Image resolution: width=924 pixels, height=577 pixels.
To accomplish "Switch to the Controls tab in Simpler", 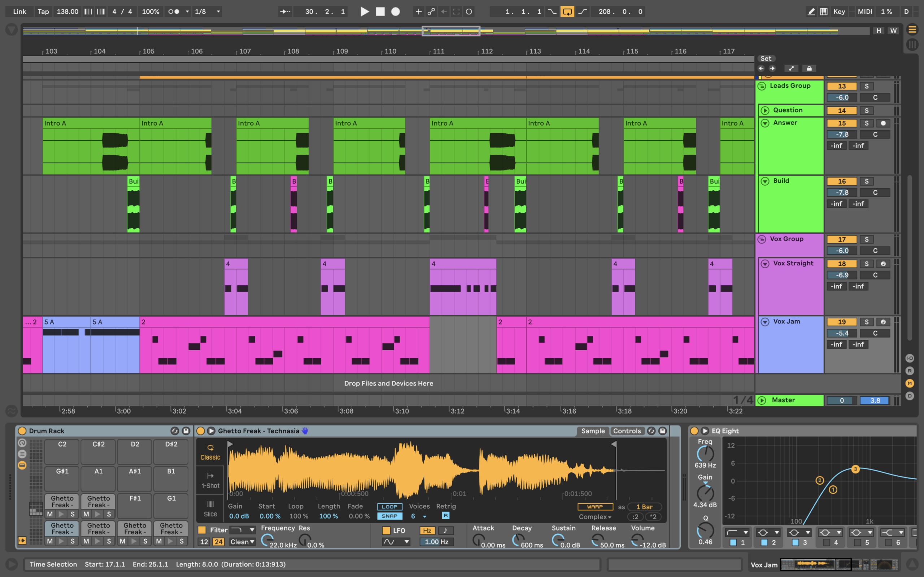I will click(627, 431).
